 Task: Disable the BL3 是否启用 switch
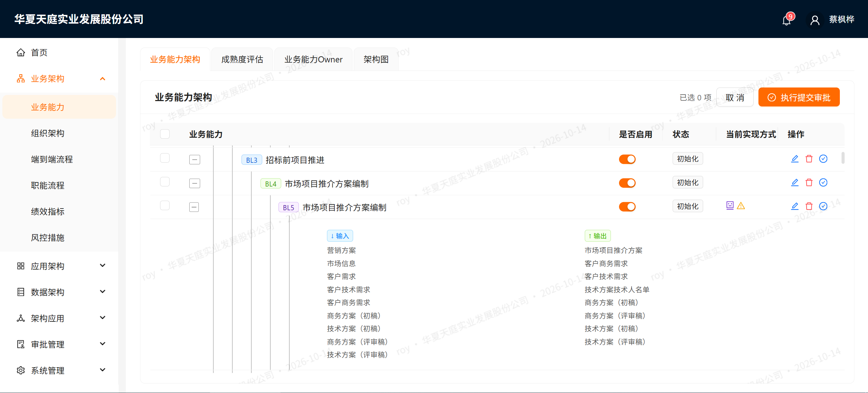point(627,159)
